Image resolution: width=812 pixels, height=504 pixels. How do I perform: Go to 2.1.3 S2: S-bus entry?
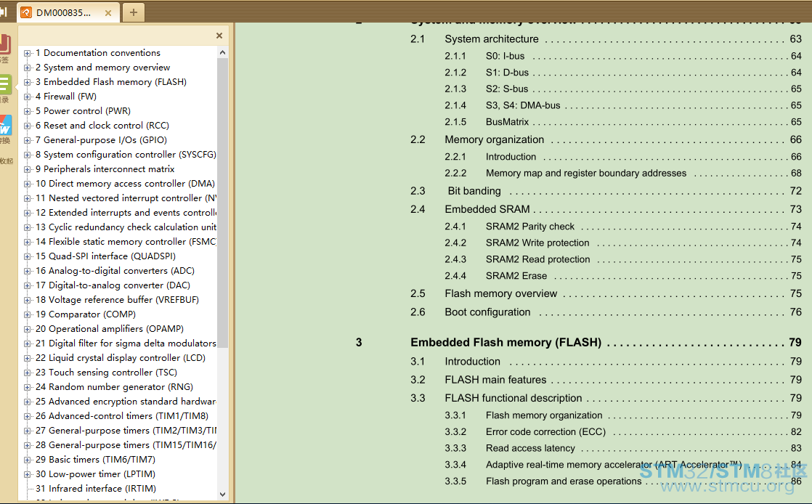pyautogui.click(x=623, y=89)
